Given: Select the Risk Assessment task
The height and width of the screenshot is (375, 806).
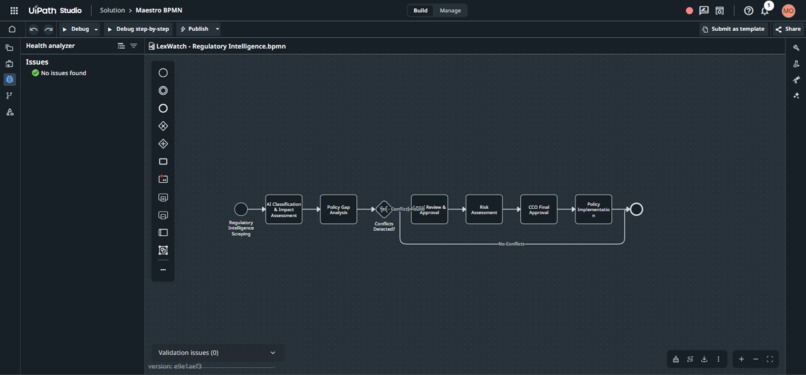Looking at the screenshot, I should click(484, 209).
